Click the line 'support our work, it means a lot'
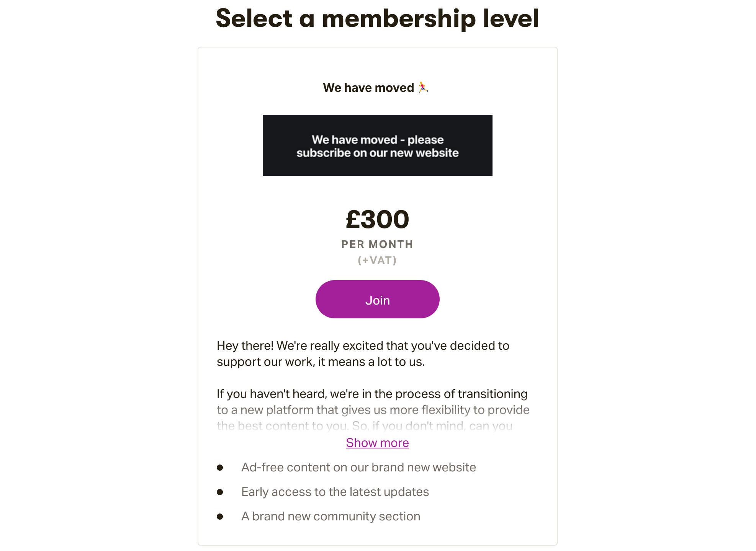Screen dimensions: 756x551 click(x=321, y=362)
